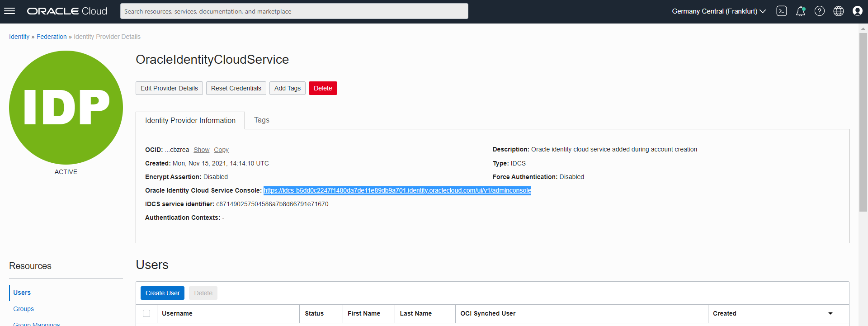Open Users in the Resources list
This screenshot has height=326, width=868.
tap(22, 293)
